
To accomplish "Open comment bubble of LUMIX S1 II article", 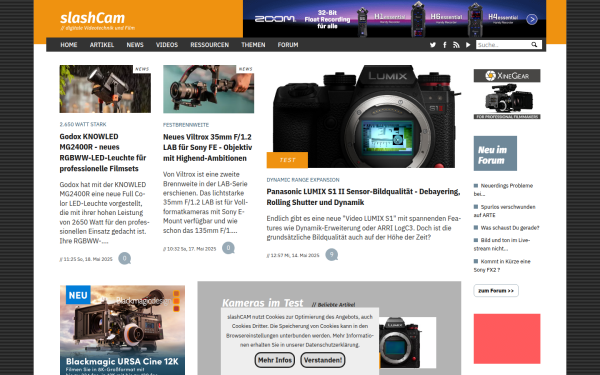I will pos(331,254).
